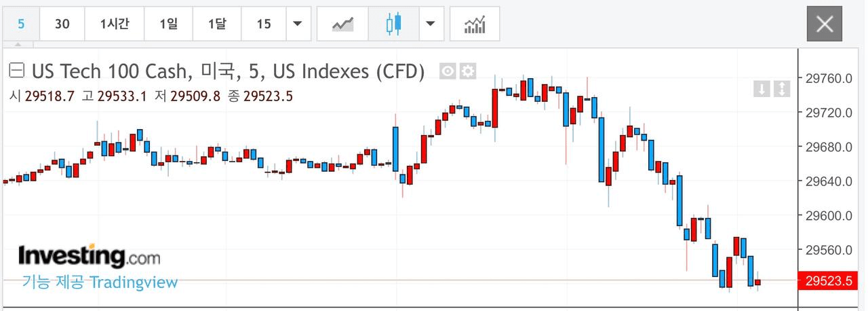Switch to line chart style icon
Screen dimensions: 868x311
pos(342,24)
